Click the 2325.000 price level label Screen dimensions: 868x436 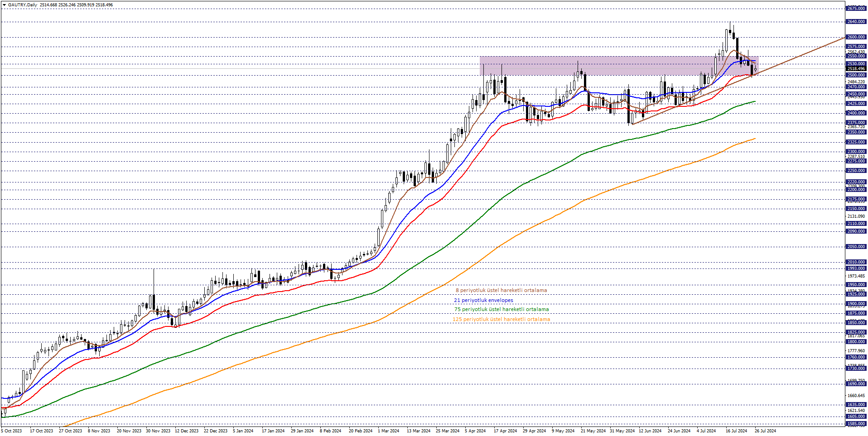(x=856, y=142)
